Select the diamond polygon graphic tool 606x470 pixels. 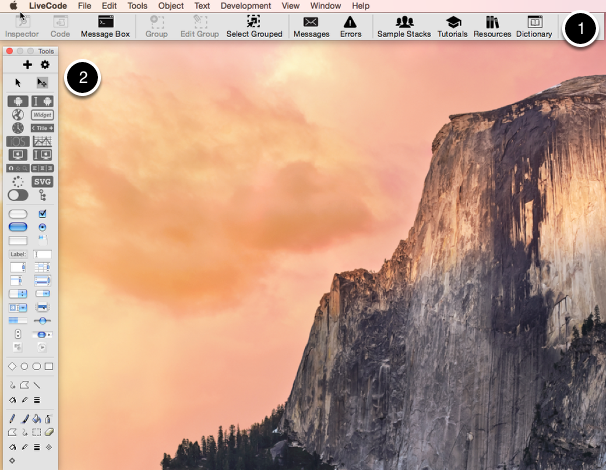click(x=12, y=366)
